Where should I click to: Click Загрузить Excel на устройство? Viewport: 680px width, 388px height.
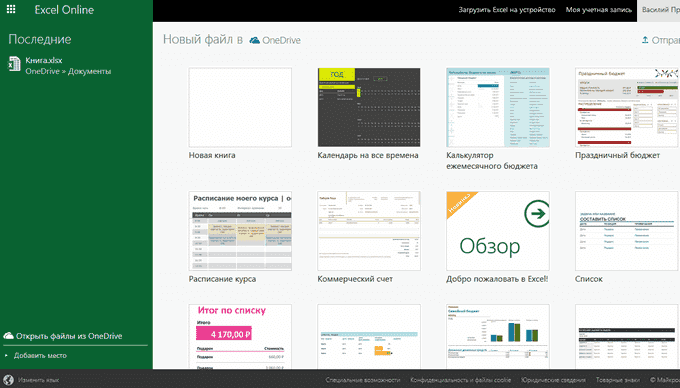507,10
